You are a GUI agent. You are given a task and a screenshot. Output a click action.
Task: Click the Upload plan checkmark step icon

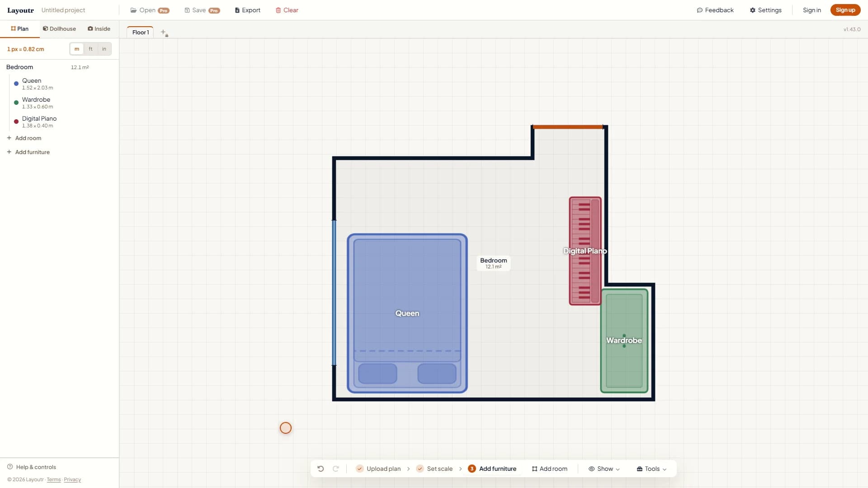tap(360, 469)
